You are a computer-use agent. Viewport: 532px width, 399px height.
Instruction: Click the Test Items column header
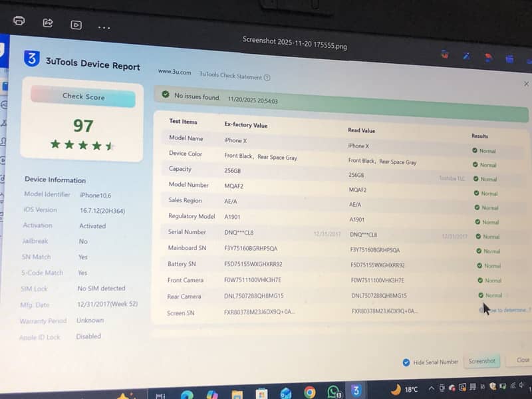184,121
